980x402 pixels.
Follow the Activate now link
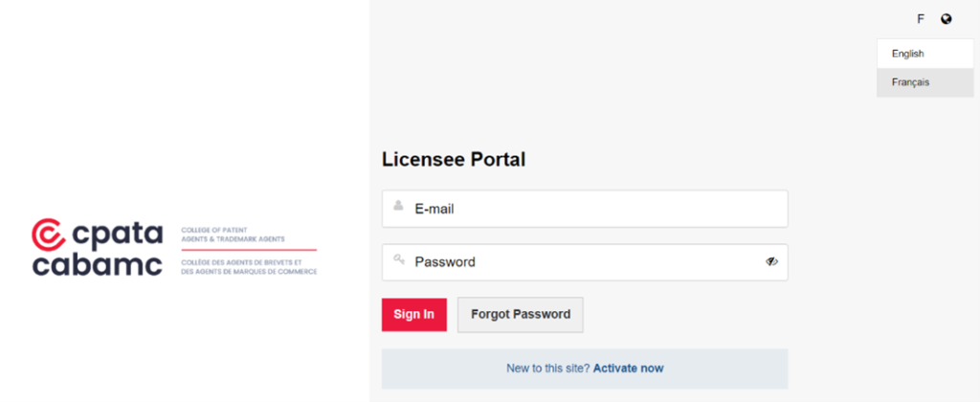pos(628,368)
